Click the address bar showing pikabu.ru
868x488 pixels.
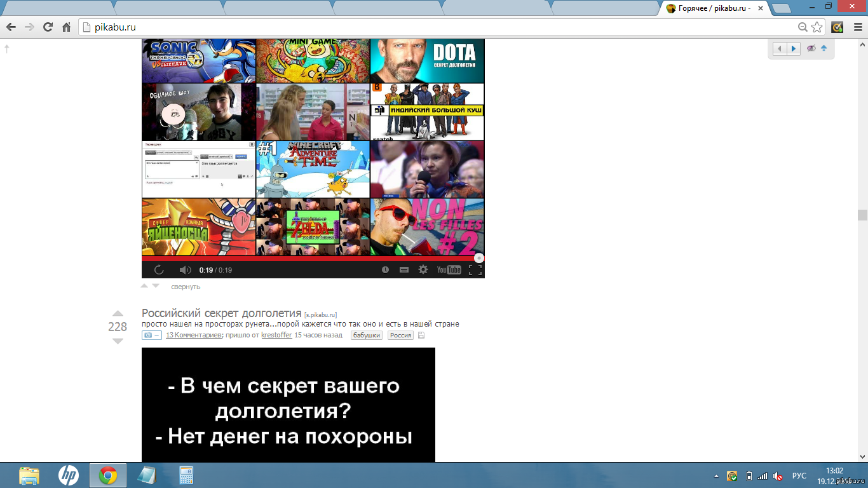coord(438,27)
